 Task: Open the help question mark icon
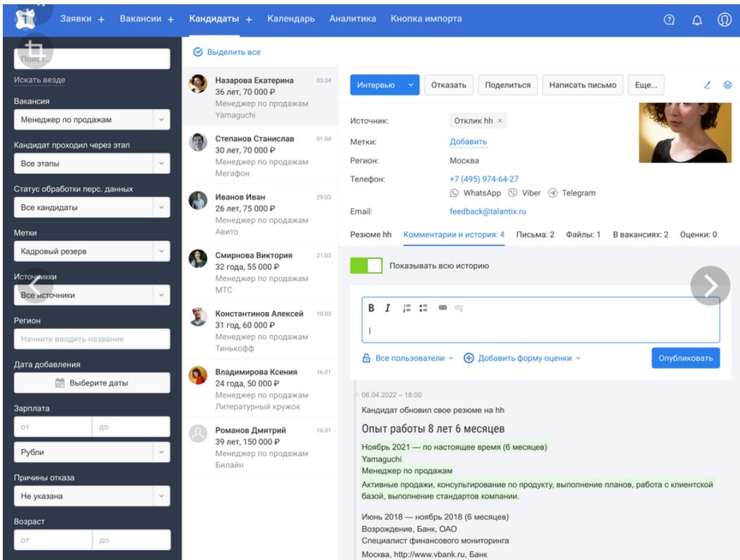(x=670, y=20)
